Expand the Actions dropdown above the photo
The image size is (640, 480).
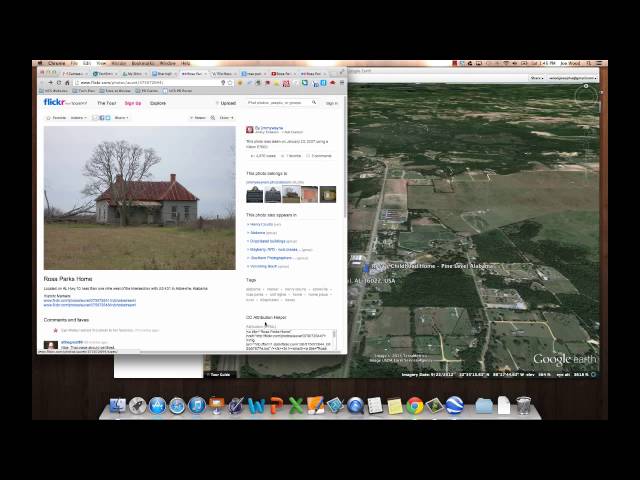(79, 118)
